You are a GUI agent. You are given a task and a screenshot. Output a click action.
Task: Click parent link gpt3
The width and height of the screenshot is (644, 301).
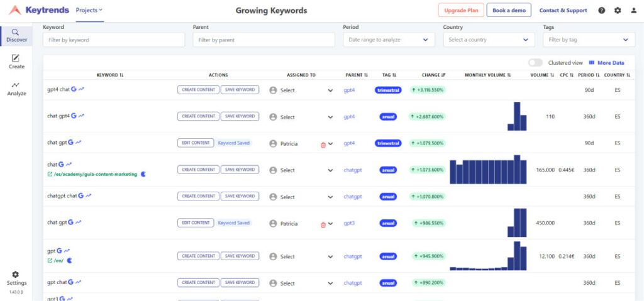coord(349,223)
